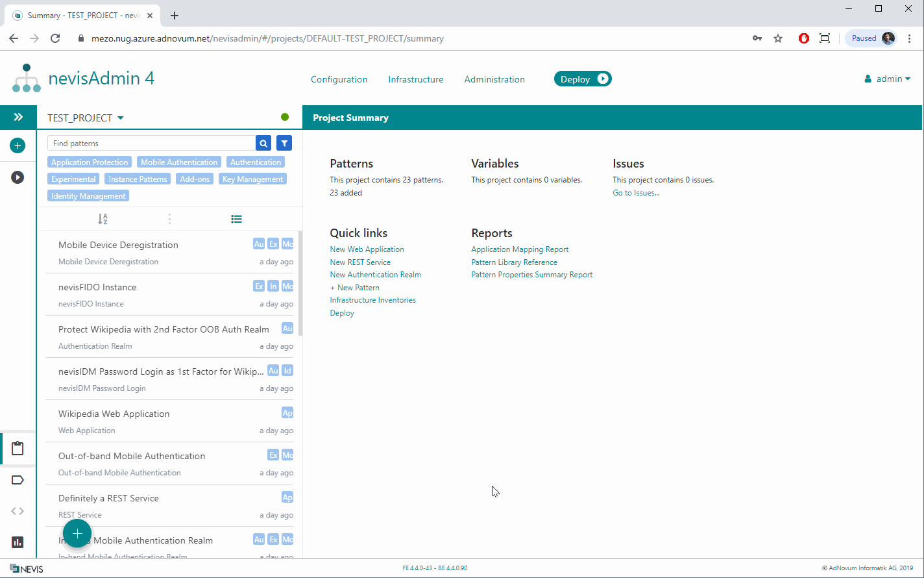Open the saved passwords key icon
The image size is (924, 578).
coord(757,38)
